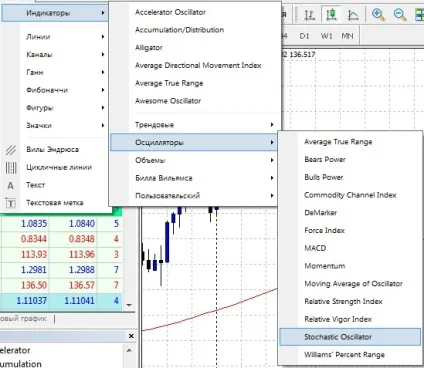Switch to MN timeframe

click(x=348, y=36)
